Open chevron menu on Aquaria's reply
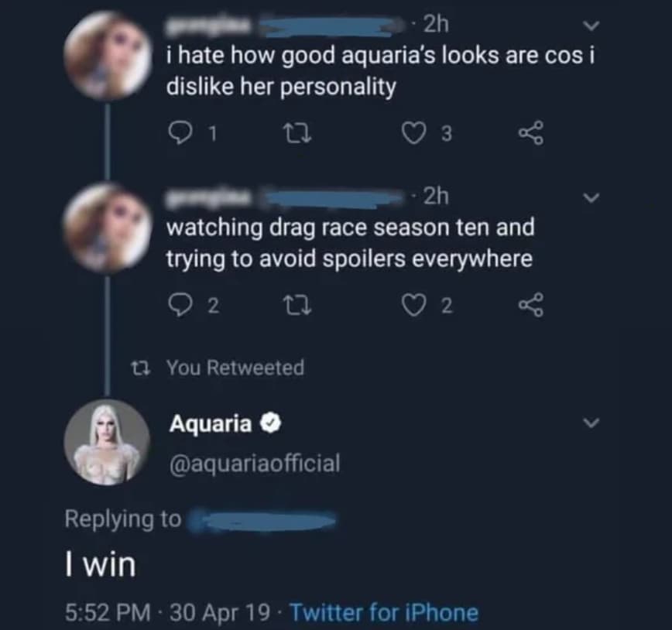The width and height of the screenshot is (672, 630). click(591, 423)
